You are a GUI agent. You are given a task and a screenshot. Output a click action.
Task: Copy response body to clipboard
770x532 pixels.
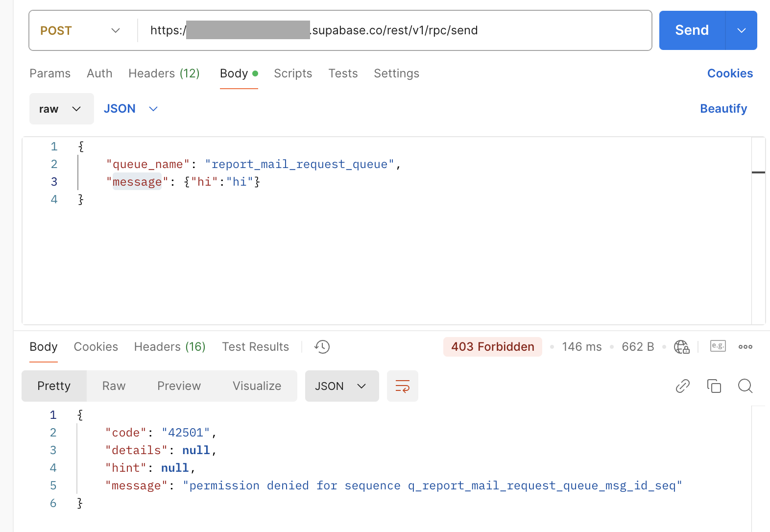click(714, 386)
